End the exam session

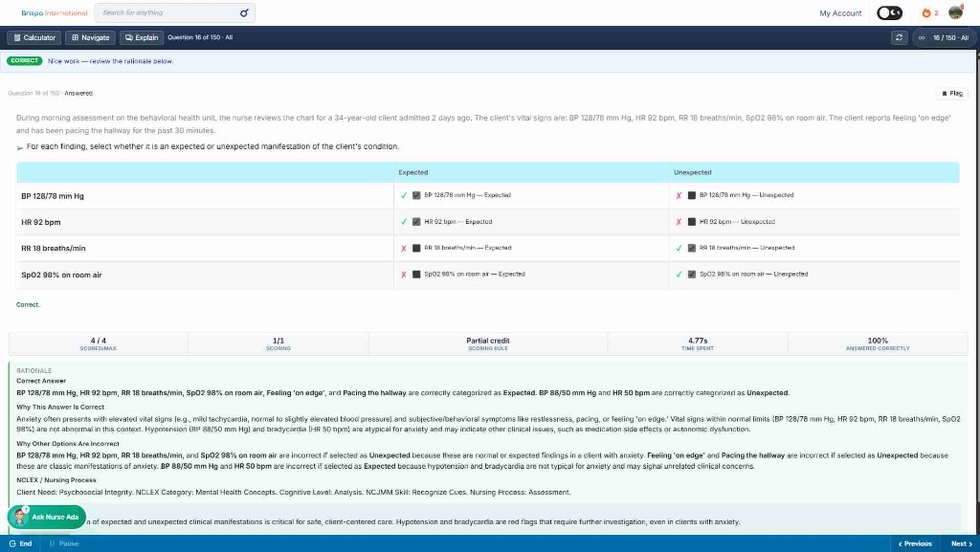tap(21, 543)
